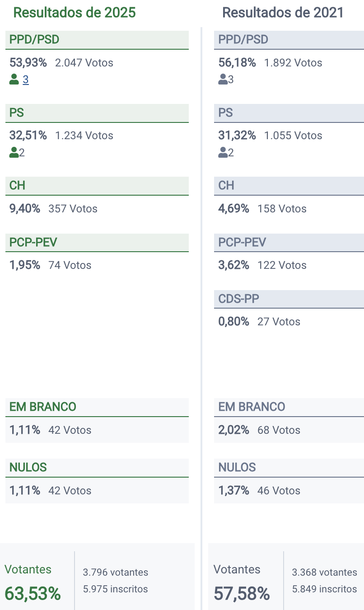Click the EM BRANCO header in 2025 results

(x=43, y=407)
